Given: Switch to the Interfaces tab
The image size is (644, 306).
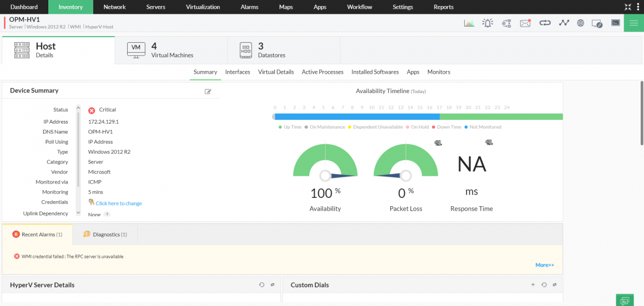Looking at the screenshot, I should pos(238,72).
